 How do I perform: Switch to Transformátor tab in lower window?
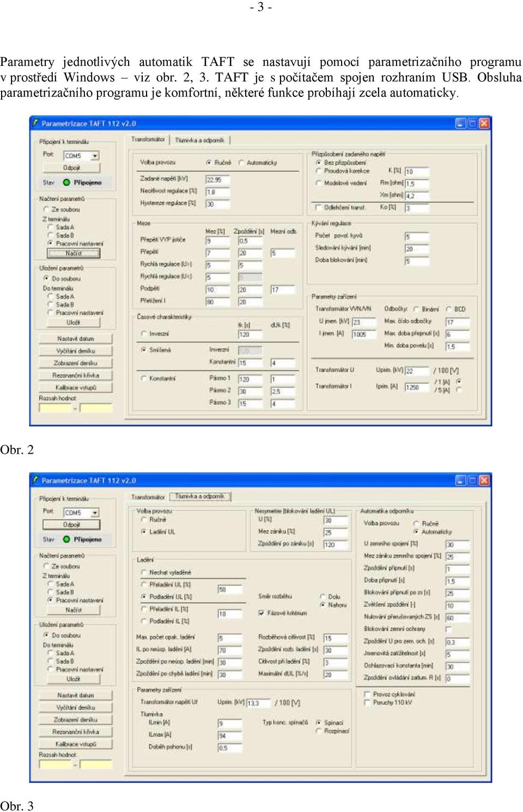pyautogui.click(x=148, y=497)
